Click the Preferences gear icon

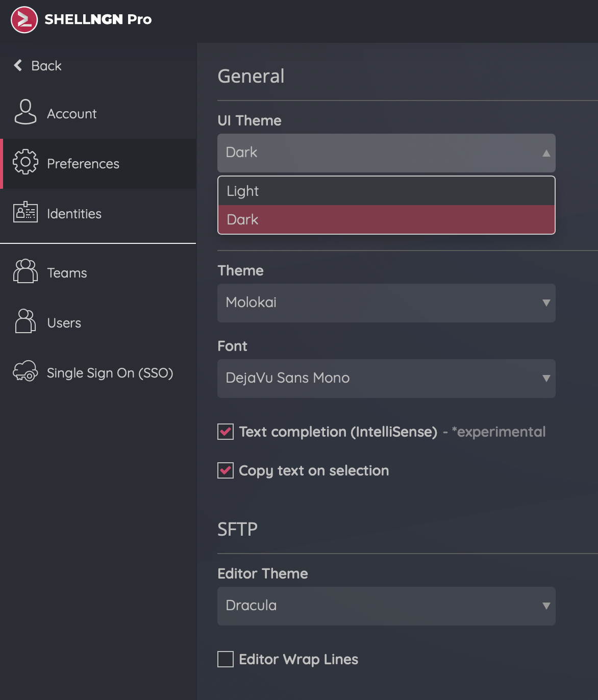point(26,162)
